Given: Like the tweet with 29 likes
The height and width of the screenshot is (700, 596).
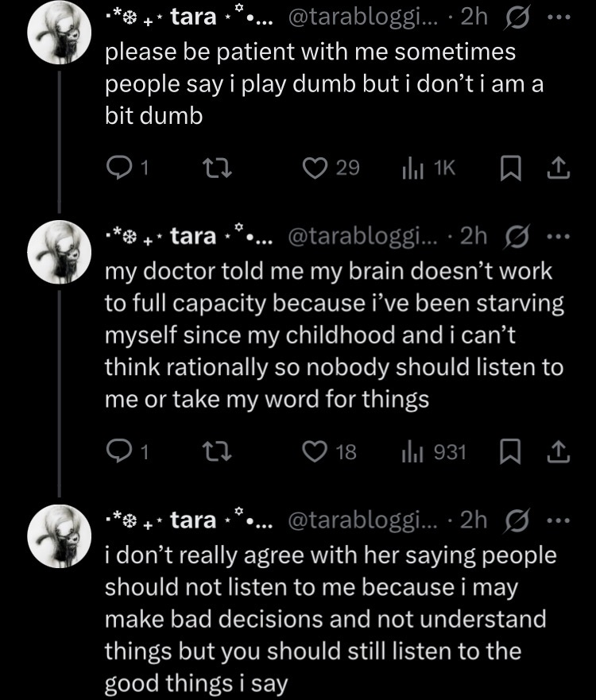Looking at the screenshot, I should (331, 168).
